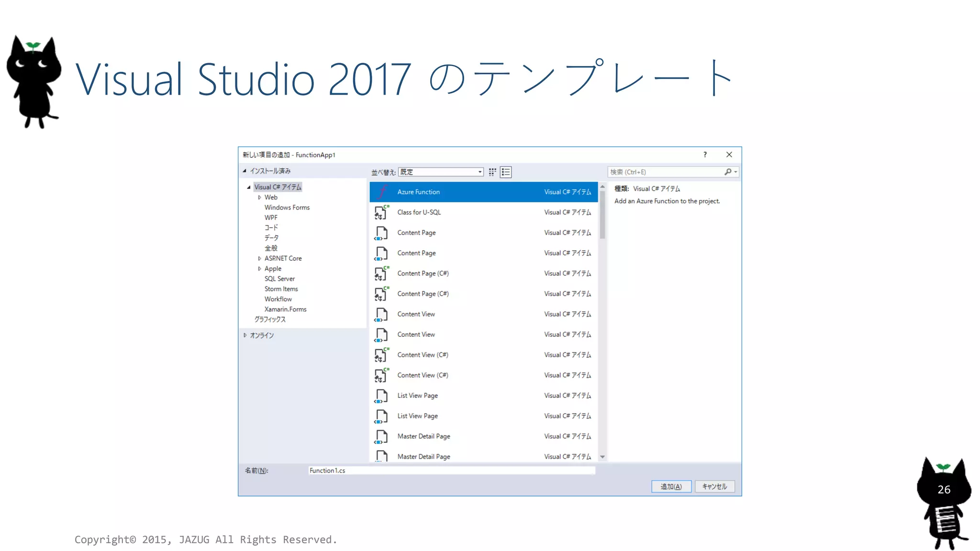Click the template list scroll up arrow
Viewport: 980px width, 551px height.
(x=602, y=187)
